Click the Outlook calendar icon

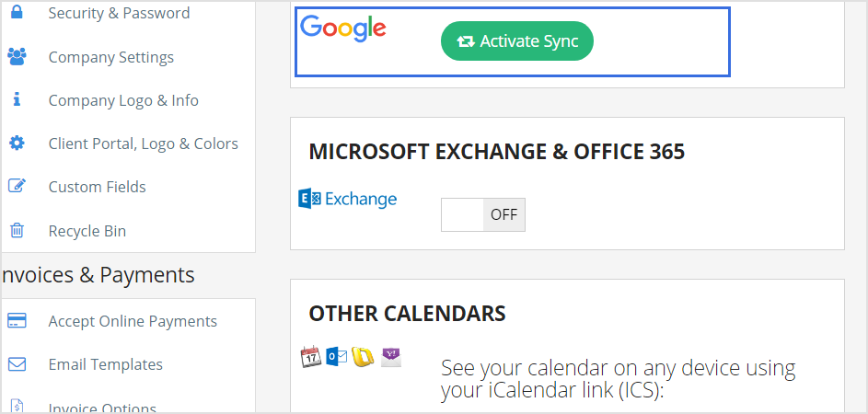[x=336, y=357]
